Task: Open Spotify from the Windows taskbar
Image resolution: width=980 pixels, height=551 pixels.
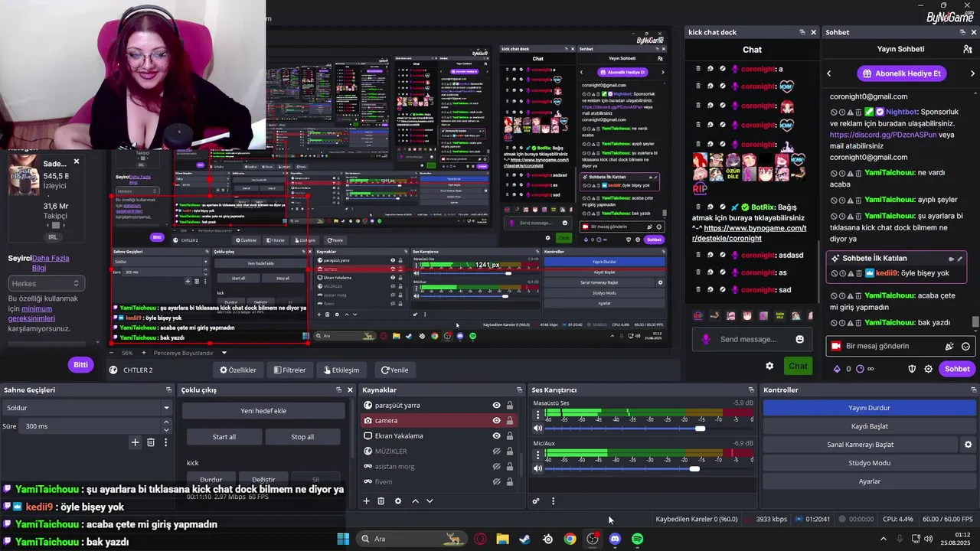Action: [638, 539]
